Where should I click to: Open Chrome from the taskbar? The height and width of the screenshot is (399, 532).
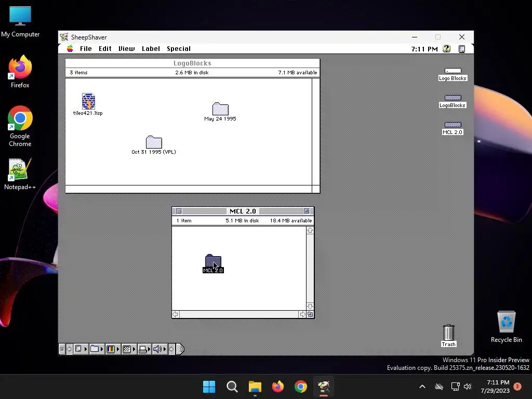(x=301, y=387)
